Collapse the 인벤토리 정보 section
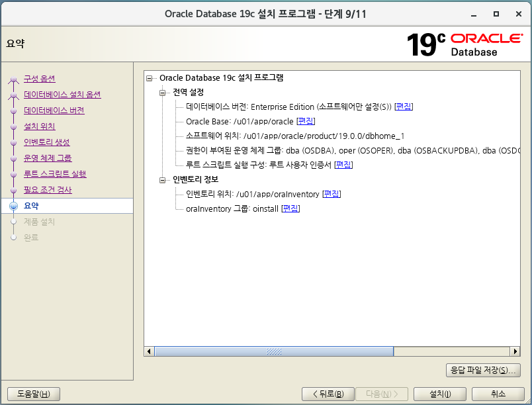Screen dimensions: 532x405 coord(163,180)
